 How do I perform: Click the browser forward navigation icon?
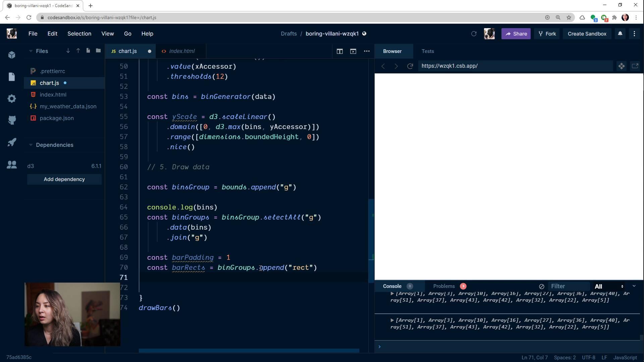(x=396, y=66)
